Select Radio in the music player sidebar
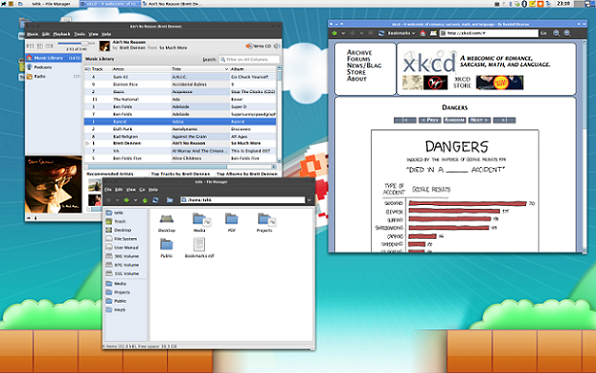This screenshot has width=596, height=373. point(53,76)
